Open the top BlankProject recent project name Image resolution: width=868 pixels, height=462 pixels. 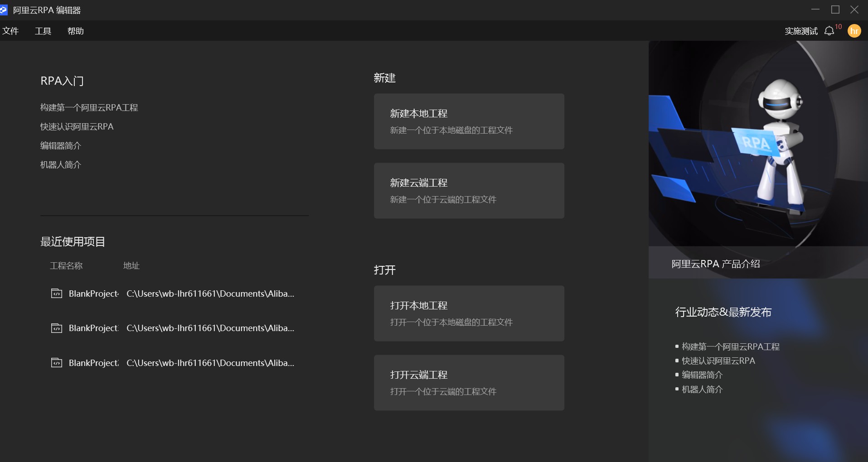94,294
